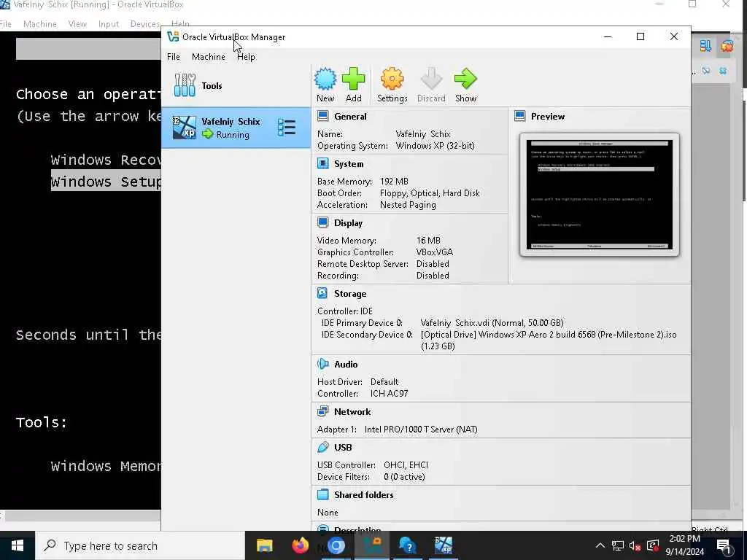Image resolution: width=747 pixels, height=560 pixels.
Task: Click Remote Desktop Server Disabled value
Action: click(x=433, y=264)
